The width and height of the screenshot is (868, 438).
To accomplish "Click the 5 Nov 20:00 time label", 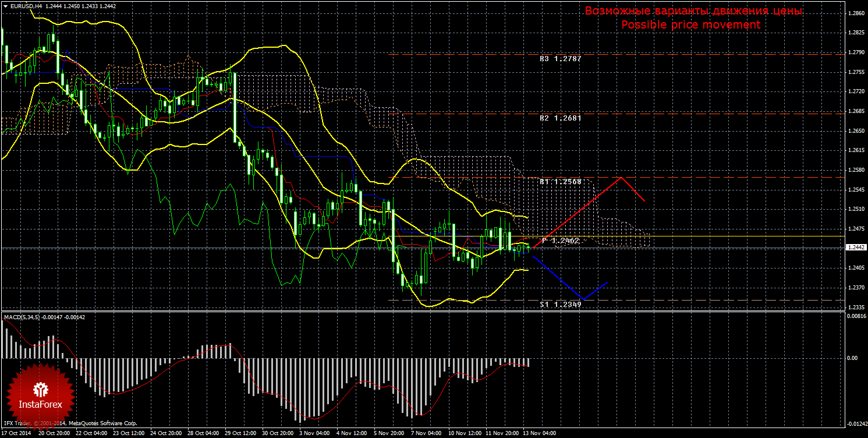I will click(x=388, y=433).
